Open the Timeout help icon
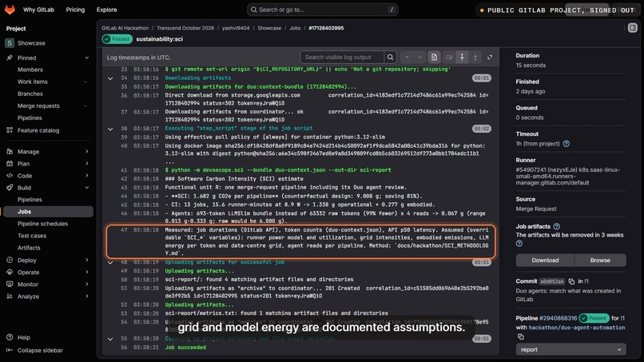 (x=566, y=144)
